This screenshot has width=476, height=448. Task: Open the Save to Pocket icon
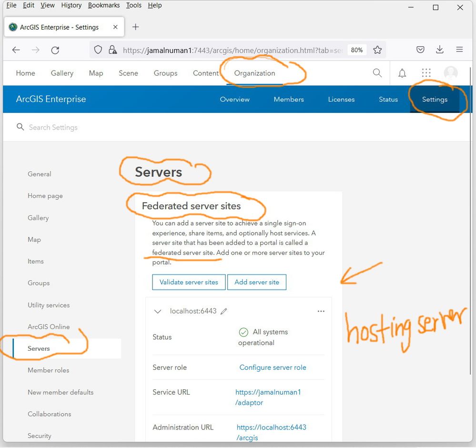pyautogui.click(x=420, y=50)
